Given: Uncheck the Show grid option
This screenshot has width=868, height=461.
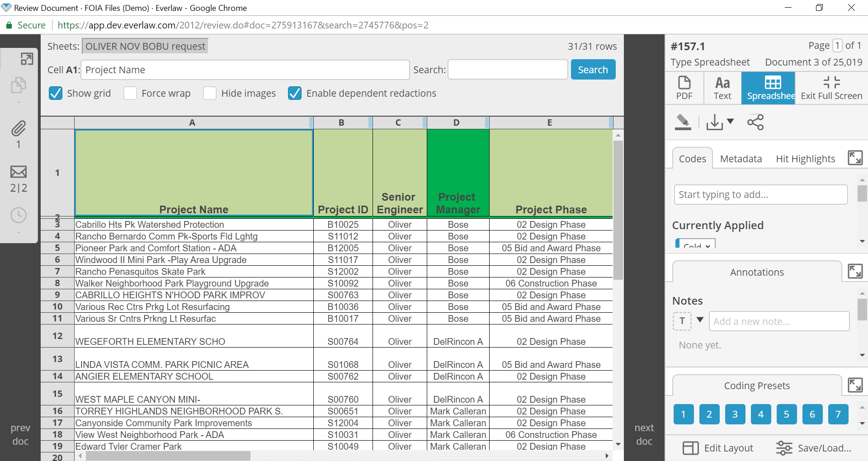Looking at the screenshot, I should [55, 93].
